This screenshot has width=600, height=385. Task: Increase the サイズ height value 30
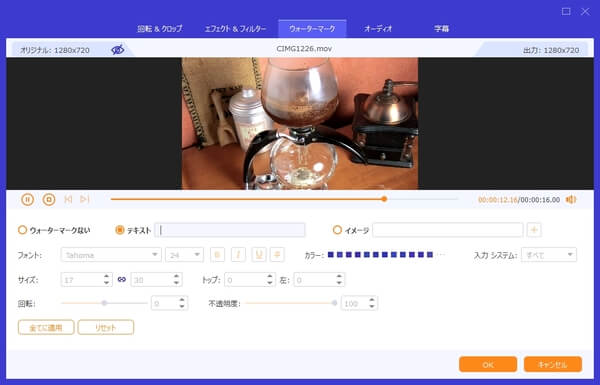(x=176, y=276)
